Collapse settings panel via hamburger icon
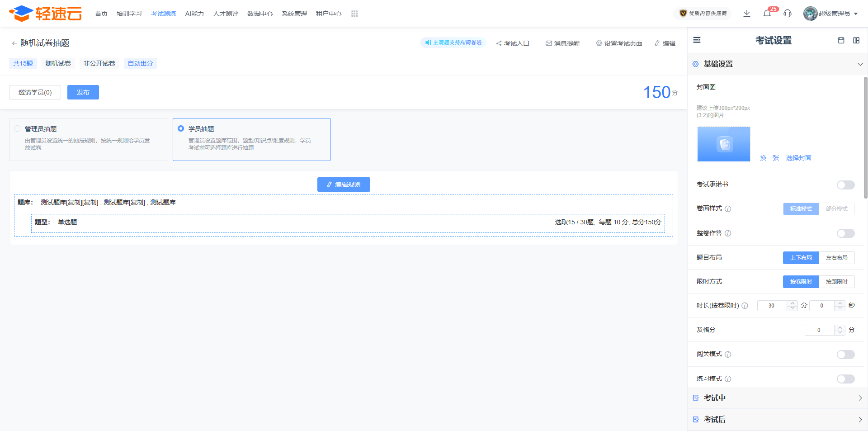868x431 pixels. (x=697, y=40)
